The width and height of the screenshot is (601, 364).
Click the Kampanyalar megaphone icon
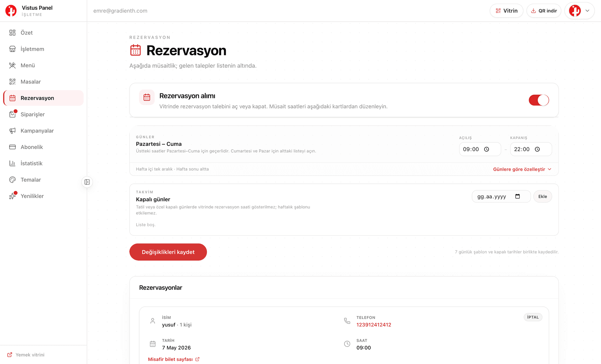[13, 131]
